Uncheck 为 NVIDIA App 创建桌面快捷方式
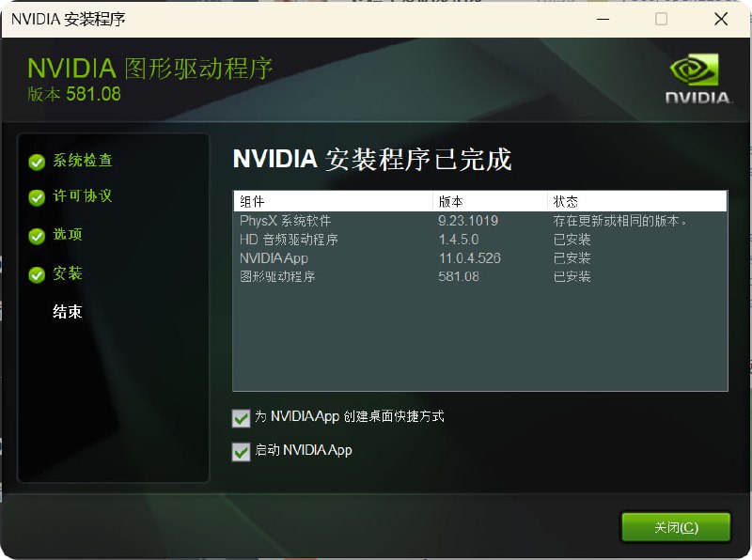 coord(241,418)
